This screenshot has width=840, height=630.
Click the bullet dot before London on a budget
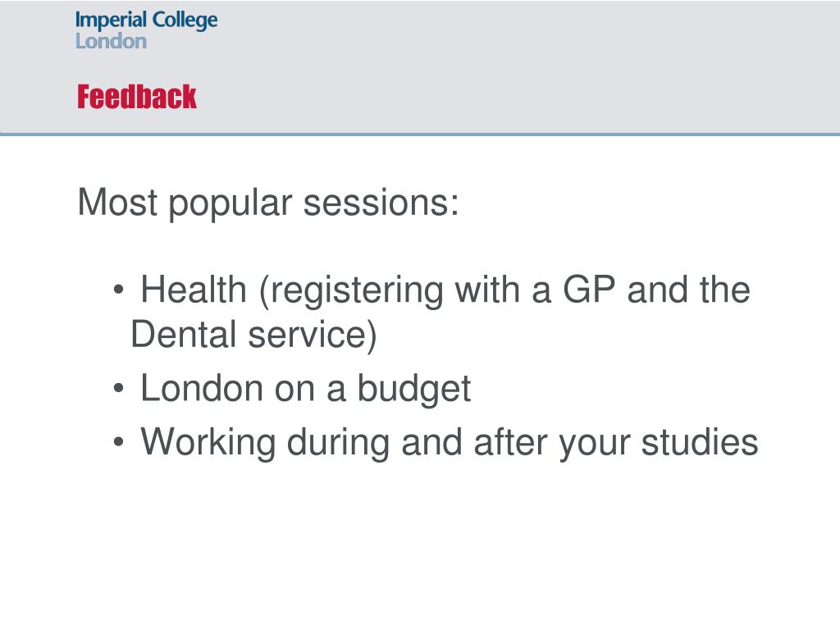(119, 388)
